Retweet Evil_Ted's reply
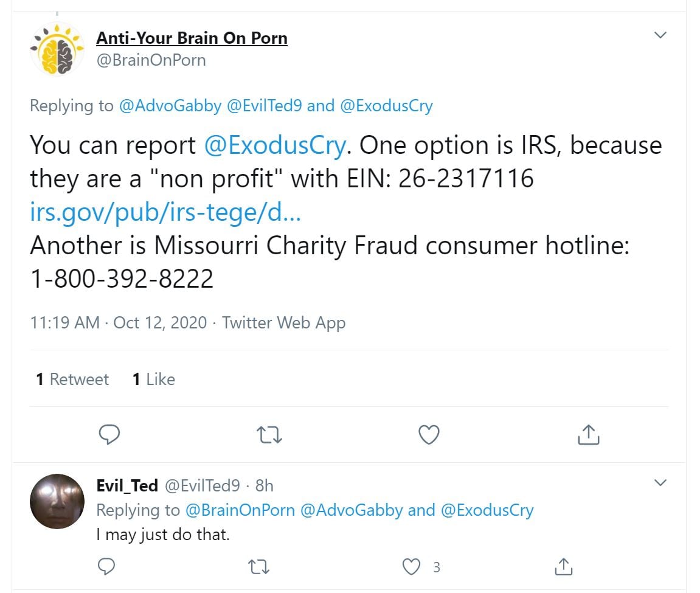 [x=260, y=567]
